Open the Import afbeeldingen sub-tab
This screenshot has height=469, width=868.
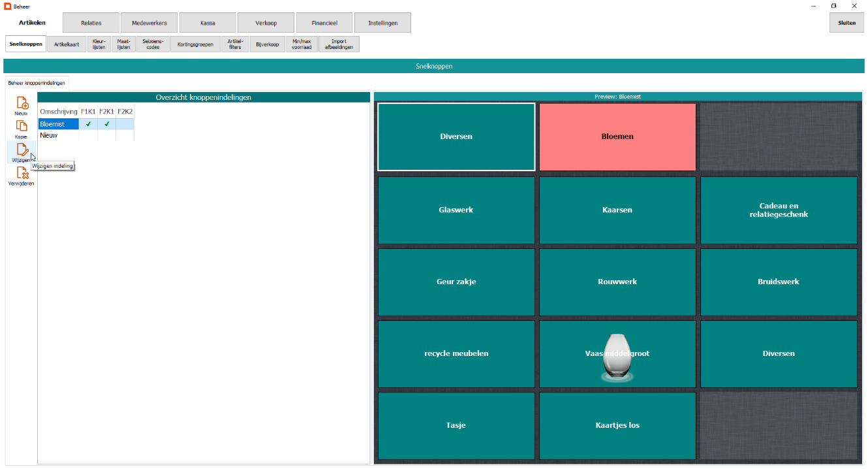[x=339, y=44]
